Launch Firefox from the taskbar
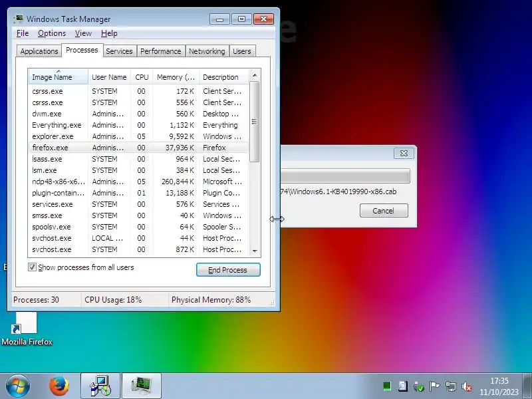Image resolution: width=532 pixels, height=399 pixels. [59, 386]
